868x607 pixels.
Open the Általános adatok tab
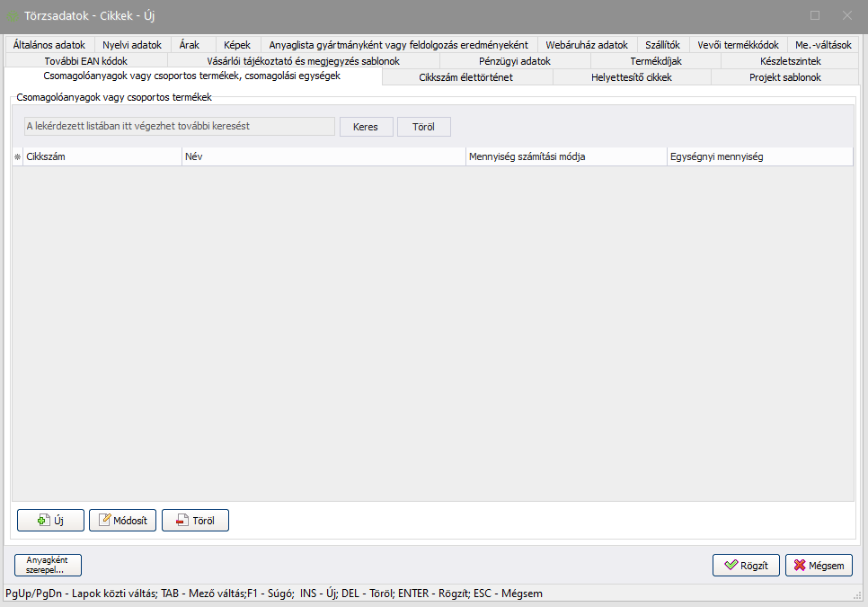tap(49, 45)
